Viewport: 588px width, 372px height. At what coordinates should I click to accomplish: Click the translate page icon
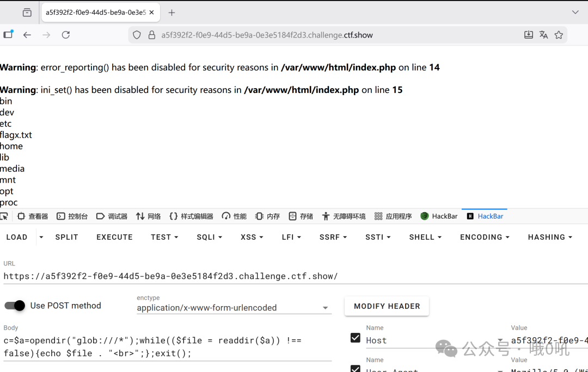pyautogui.click(x=544, y=35)
